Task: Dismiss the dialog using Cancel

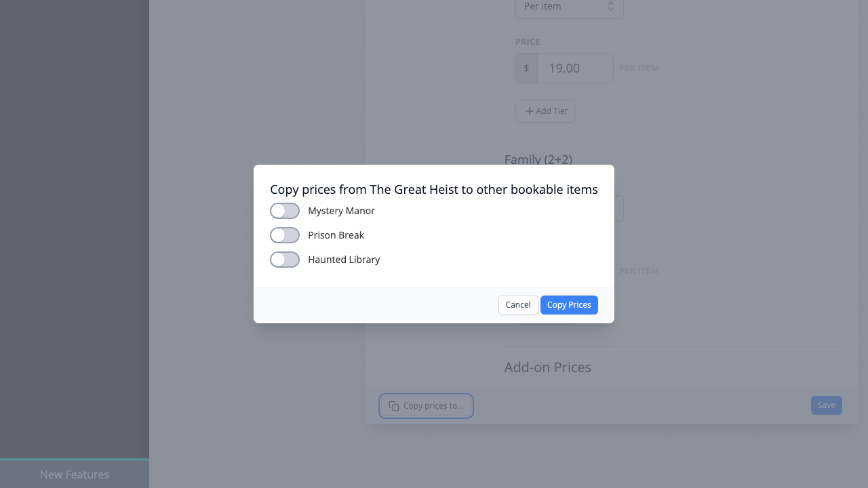Action: 517,304
